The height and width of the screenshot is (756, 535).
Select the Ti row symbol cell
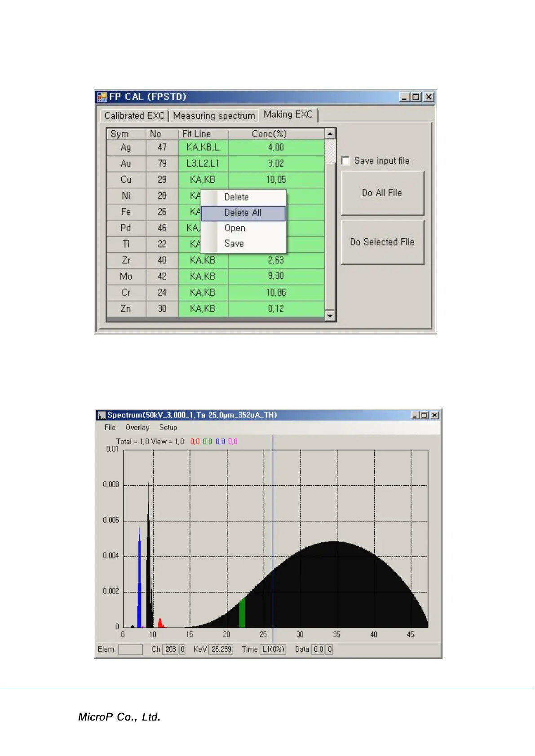[x=126, y=244]
